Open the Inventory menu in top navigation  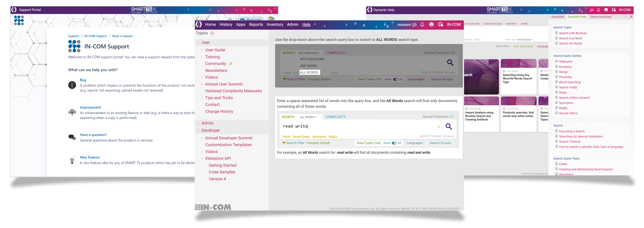(x=275, y=25)
